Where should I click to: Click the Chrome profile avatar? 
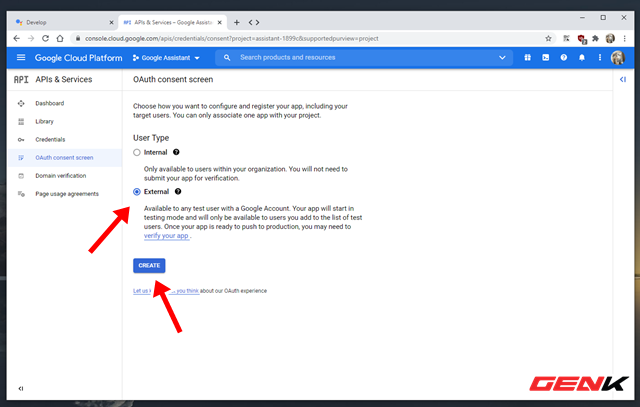point(610,38)
